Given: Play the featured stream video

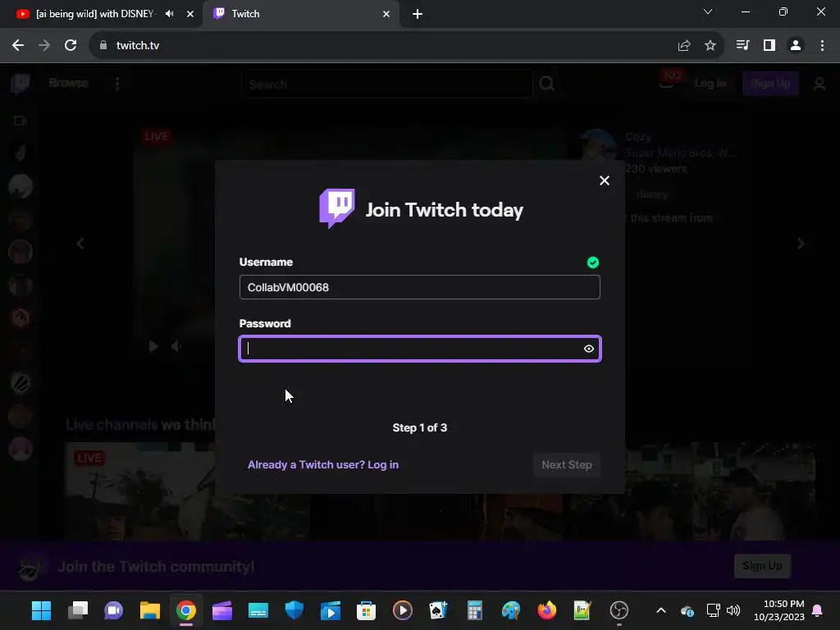Looking at the screenshot, I should (x=153, y=347).
